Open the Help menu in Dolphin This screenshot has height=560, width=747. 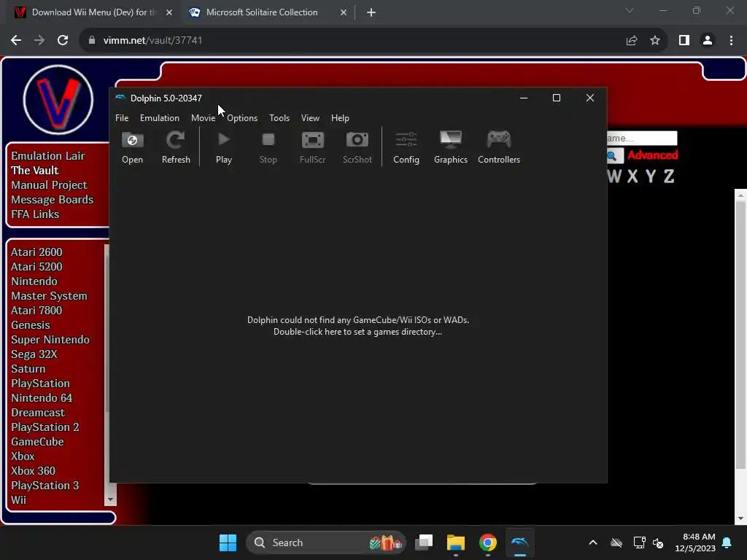pyautogui.click(x=340, y=118)
